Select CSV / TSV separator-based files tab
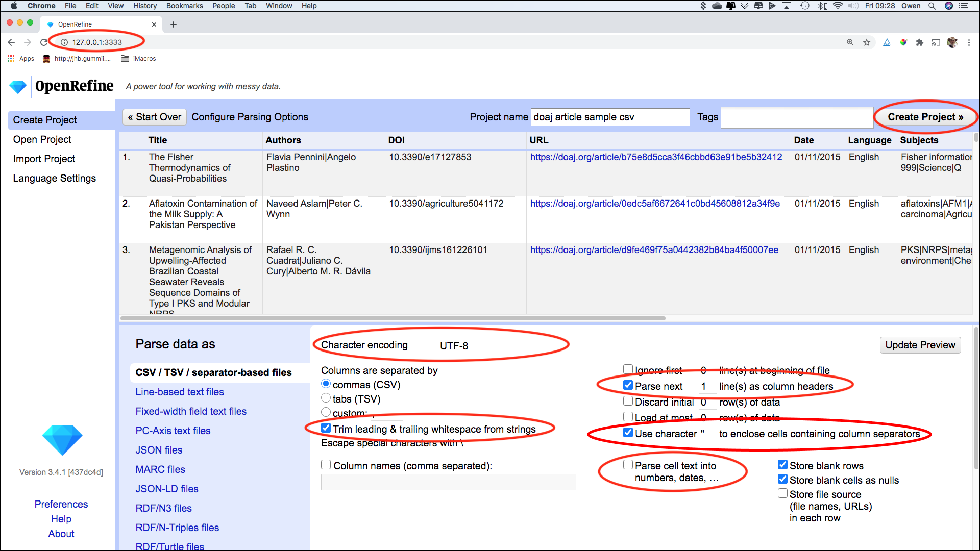Image resolution: width=980 pixels, height=551 pixels. coord(213,371)
